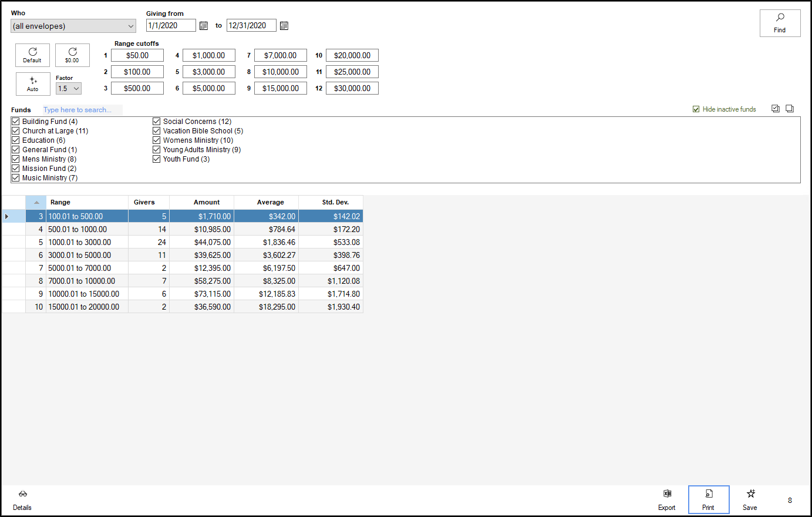Viewport: 812px width, 517px height.
Task: Edit range cutoff 5 value $3,000.00
Action: coord(209,72)
